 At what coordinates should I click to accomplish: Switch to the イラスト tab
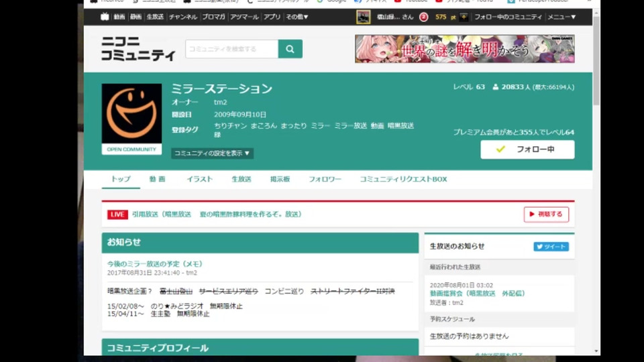click(x=200, y=179)
